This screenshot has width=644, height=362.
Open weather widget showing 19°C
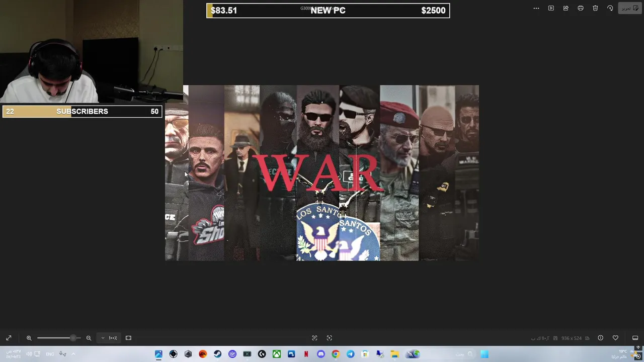tap(624, 354)
